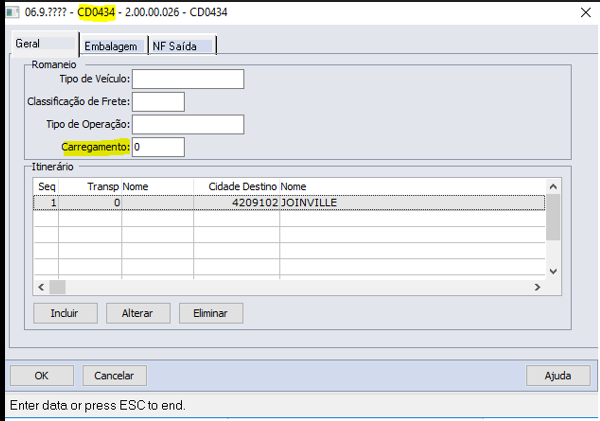The width and height of the screenshot is (600, 421).
Task: Click the Romaneio group title
Action: [x=54, y=65]
